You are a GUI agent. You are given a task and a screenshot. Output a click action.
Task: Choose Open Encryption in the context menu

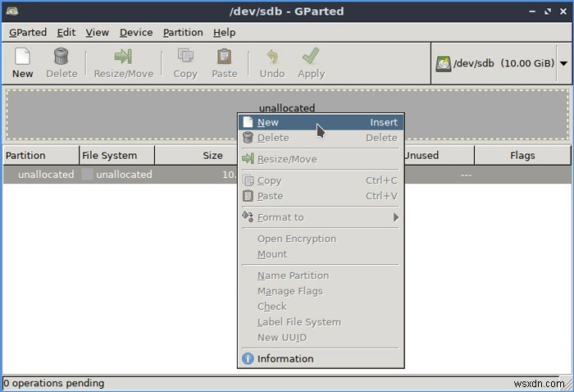[x=321, y=239]
